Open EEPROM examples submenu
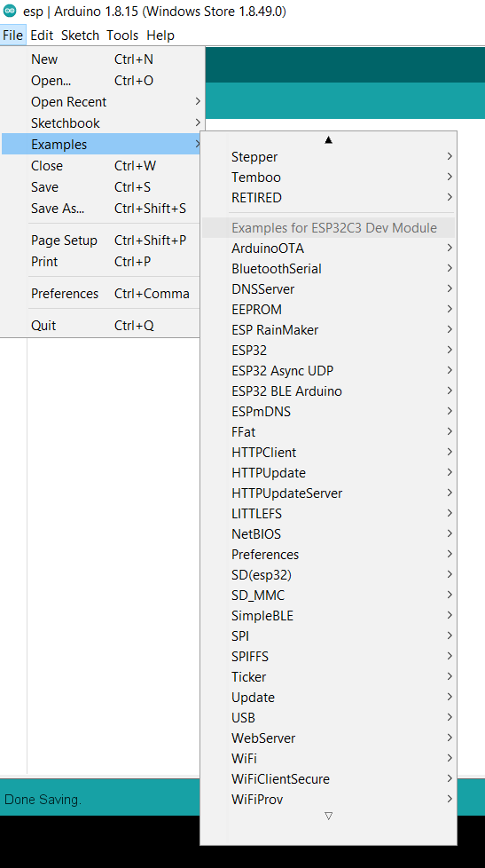Viewport: 485px width, 868px height. point(328,310)
